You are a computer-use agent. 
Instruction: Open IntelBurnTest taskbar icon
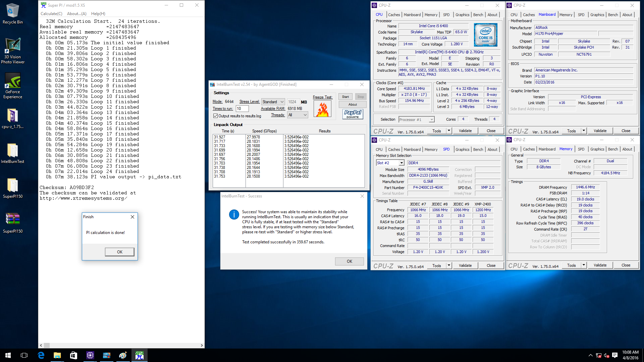point(106,355)
